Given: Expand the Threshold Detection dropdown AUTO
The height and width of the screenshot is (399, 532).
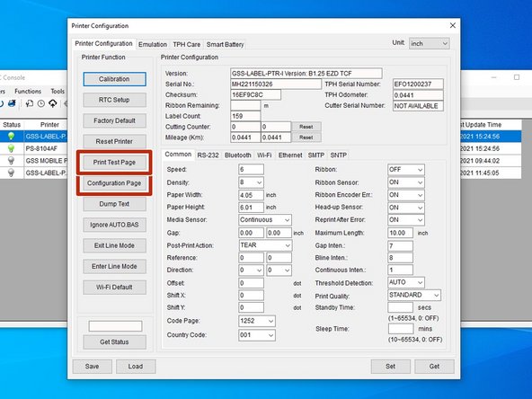Looking at the screenshot, I should point(406,282).
